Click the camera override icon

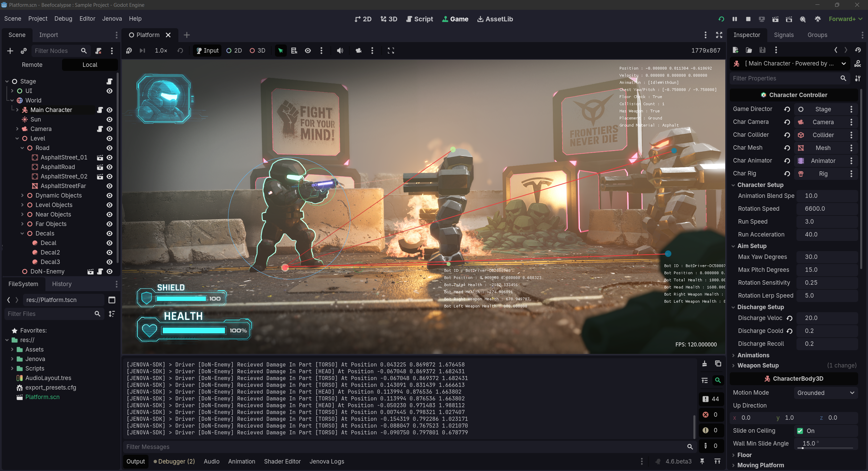coord(358,51)
